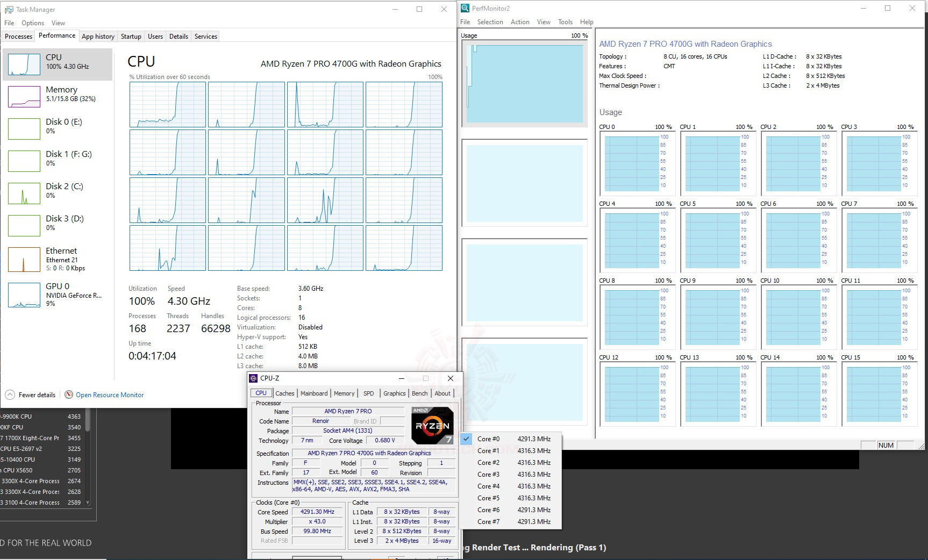Viewport: 928px width, 560px height.
Task: Switch to the App history tab
Action: 98,37
